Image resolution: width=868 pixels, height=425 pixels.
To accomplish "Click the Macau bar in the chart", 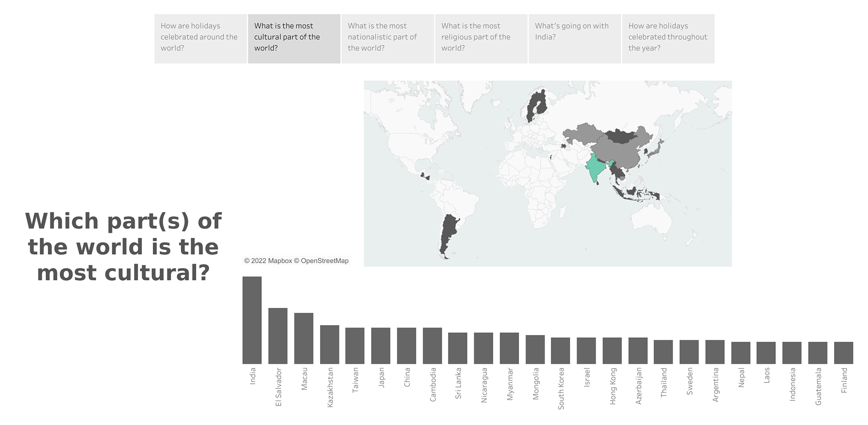I will (x=303, y=338).
